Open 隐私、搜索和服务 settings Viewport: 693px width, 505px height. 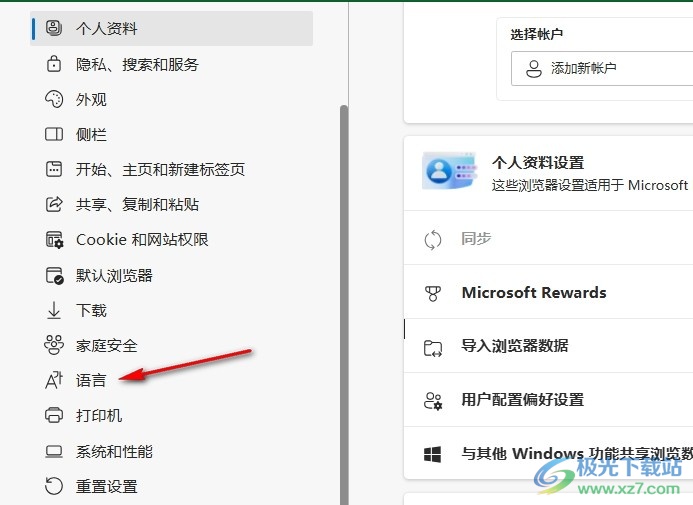coord(171,64)
